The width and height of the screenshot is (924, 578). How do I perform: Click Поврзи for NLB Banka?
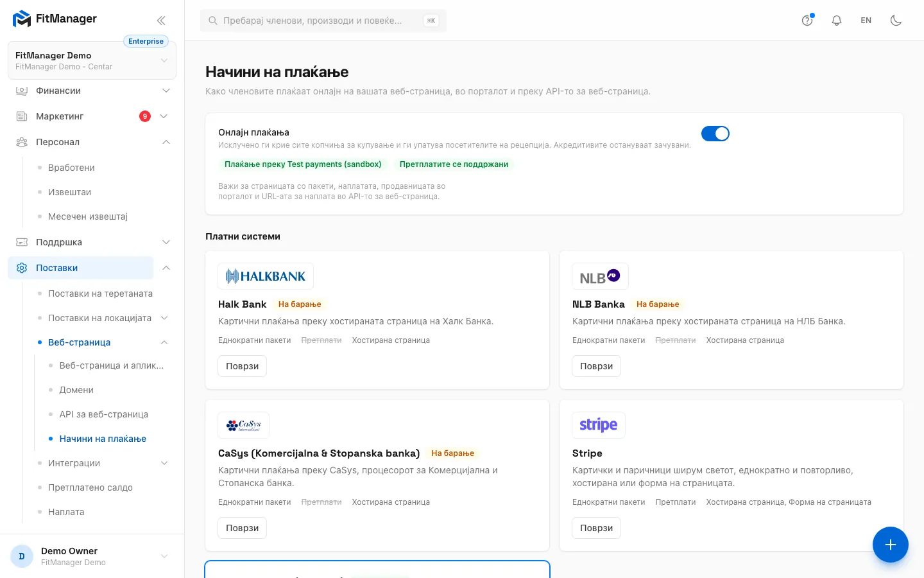tap(597, 366)
